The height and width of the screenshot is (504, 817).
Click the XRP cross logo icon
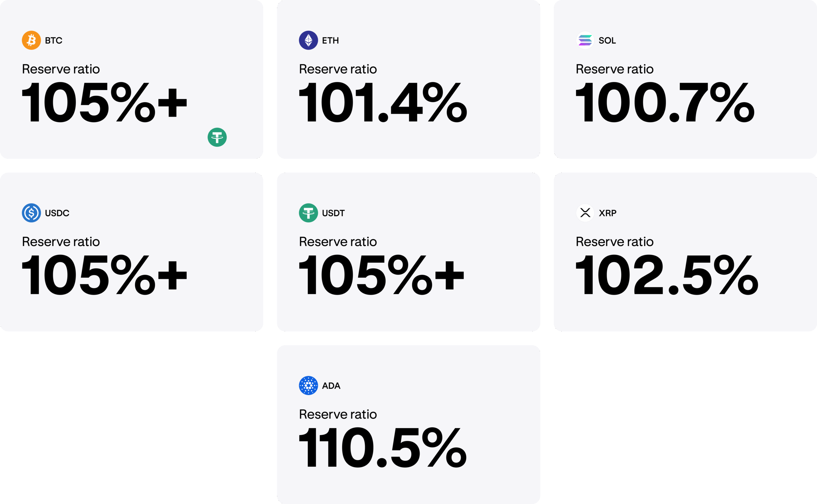click(x=585, y=213)
